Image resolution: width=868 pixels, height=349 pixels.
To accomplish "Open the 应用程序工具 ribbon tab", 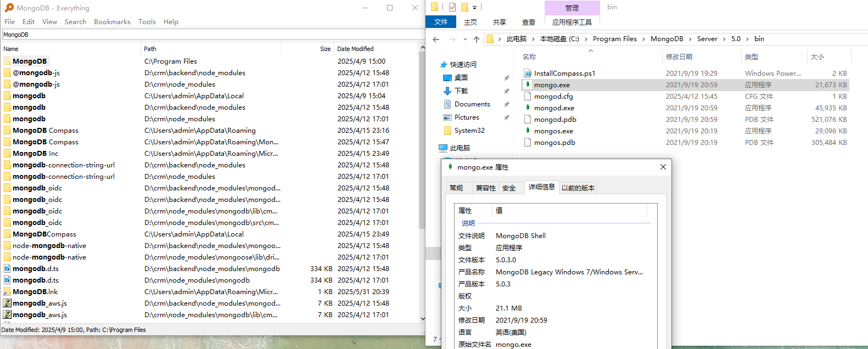I will click(x=572, y=22).
